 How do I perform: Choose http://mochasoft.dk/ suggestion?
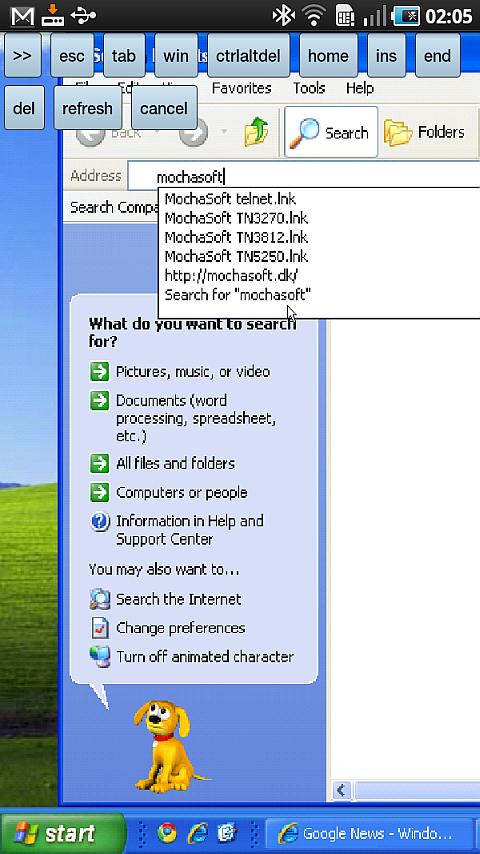tap(232, 276)
